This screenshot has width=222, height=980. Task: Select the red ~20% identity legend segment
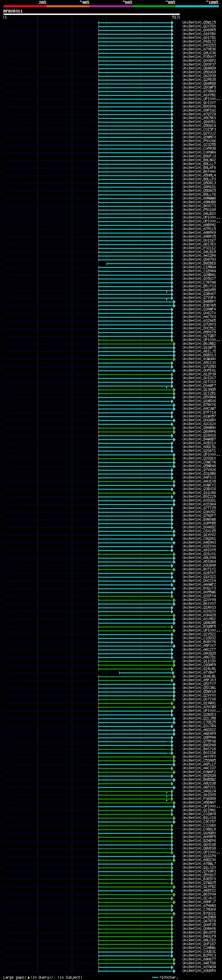[x=25, y=6]
